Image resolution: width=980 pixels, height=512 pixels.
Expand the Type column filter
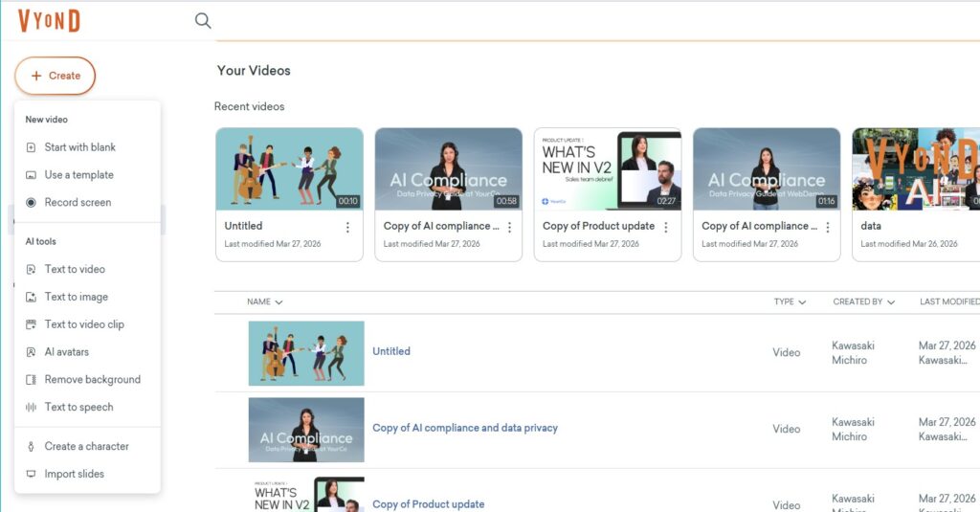coord(790,302)
